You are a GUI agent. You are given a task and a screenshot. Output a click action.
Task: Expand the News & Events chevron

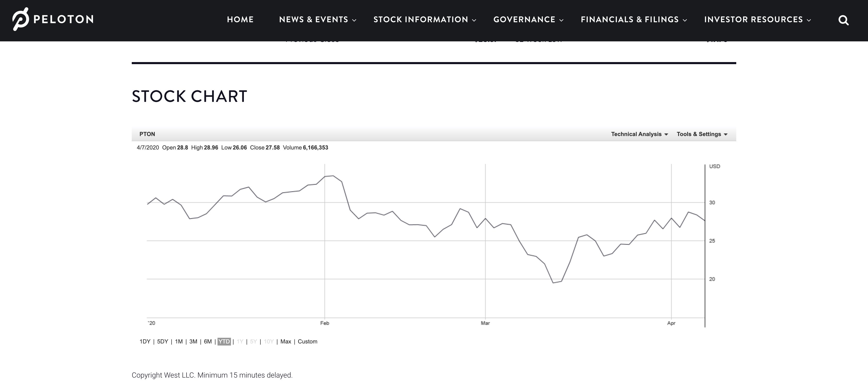[x=354, y=20]
